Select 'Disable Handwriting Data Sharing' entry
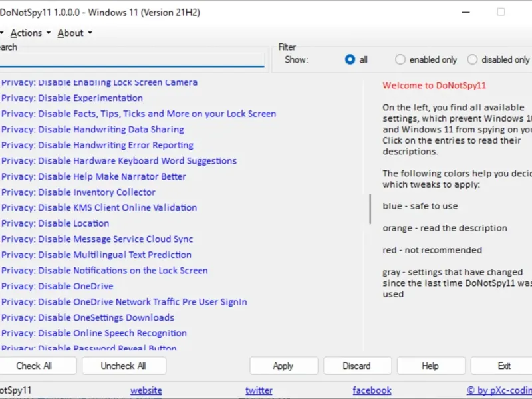Screen dimensions: 532x399 point(92,129)
